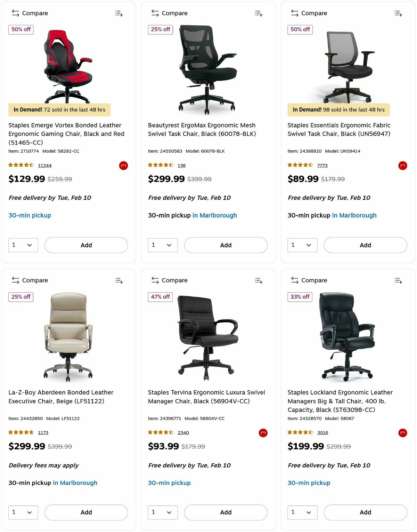417x532 pixels.
Task: Open 30-min pickup link under Emerge Vortex chair
Action: [30, 215]
